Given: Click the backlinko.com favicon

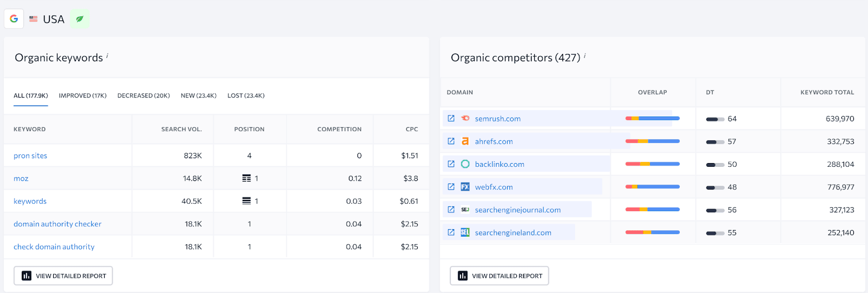Looking at the screenshot, I should [465, 164].
